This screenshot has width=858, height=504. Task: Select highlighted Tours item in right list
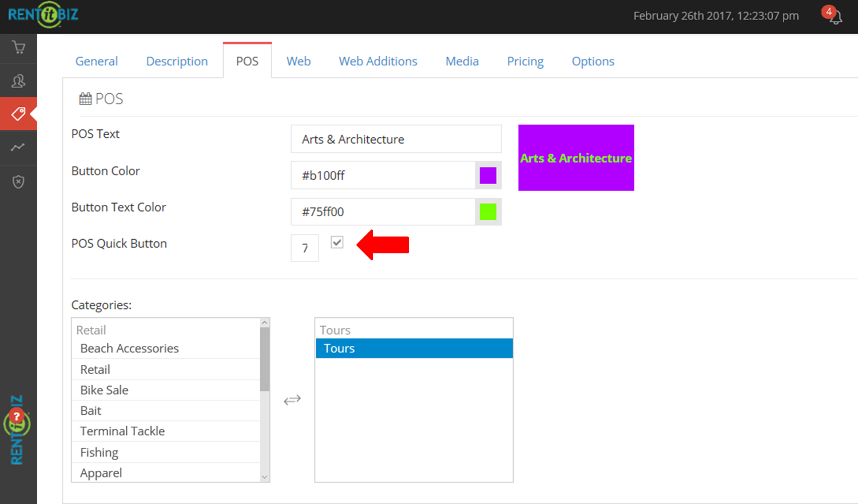pyautogui.click(x=414, y=348)
